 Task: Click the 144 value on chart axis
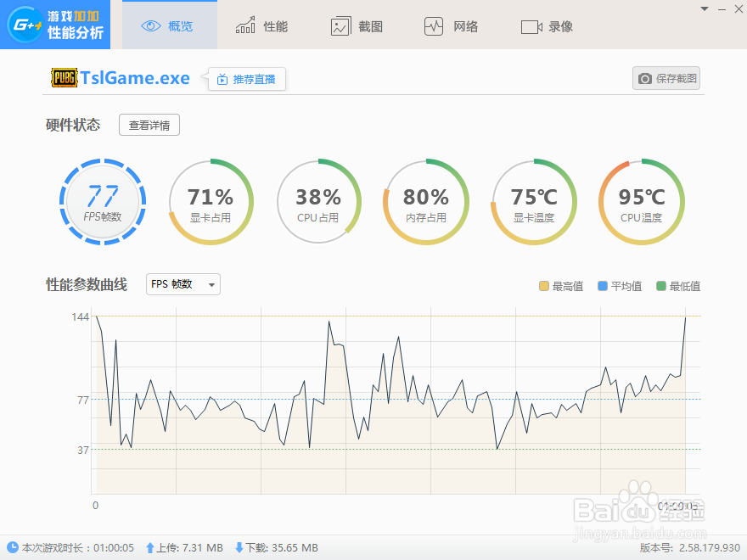pos(80,317)
